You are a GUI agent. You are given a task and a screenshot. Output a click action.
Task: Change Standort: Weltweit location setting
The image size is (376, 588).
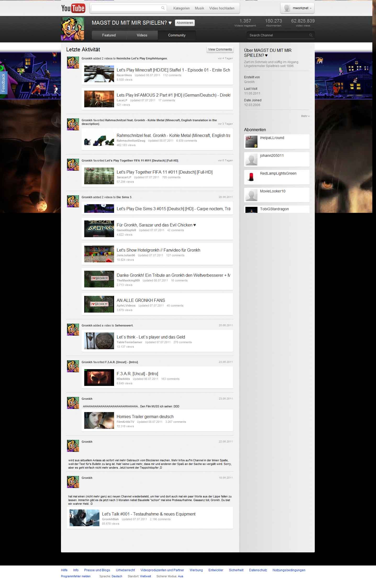(x=145, y=576)
